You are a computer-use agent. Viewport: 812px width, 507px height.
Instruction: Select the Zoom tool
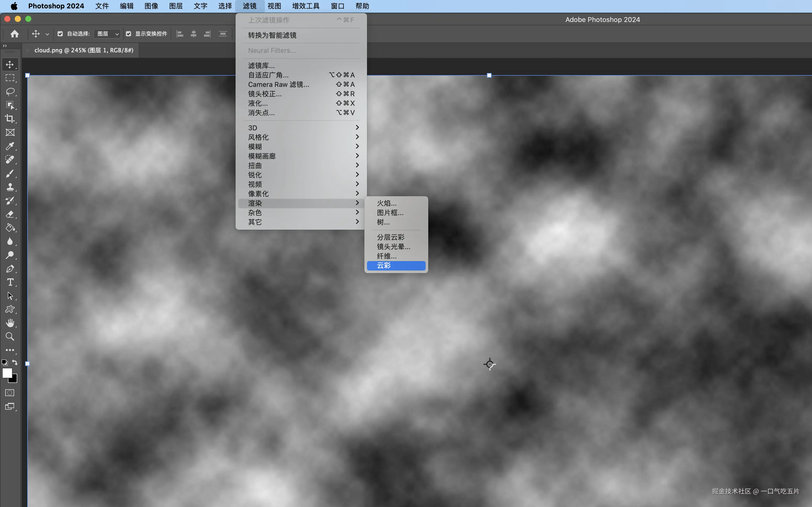pos(10,336)
